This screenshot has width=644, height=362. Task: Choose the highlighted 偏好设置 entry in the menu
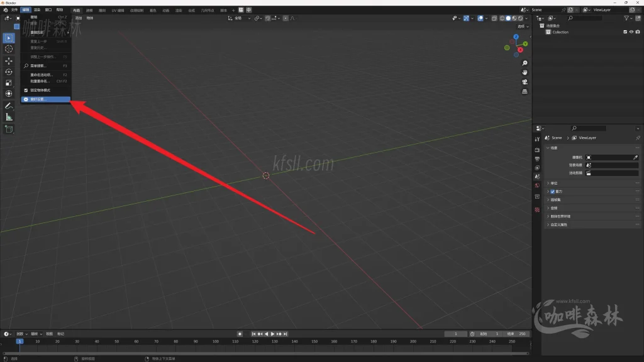click(x=43, y=99)
